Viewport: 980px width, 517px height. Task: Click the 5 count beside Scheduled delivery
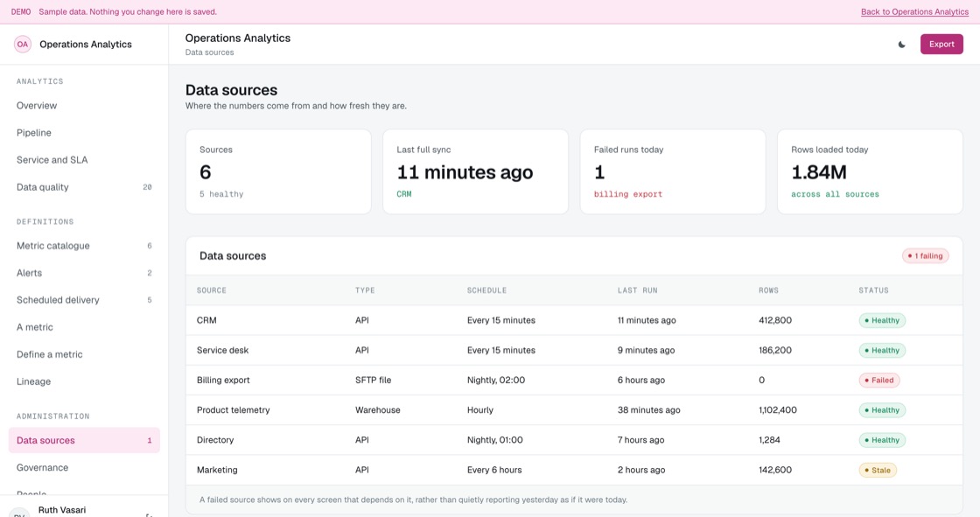tap(150, 300)
